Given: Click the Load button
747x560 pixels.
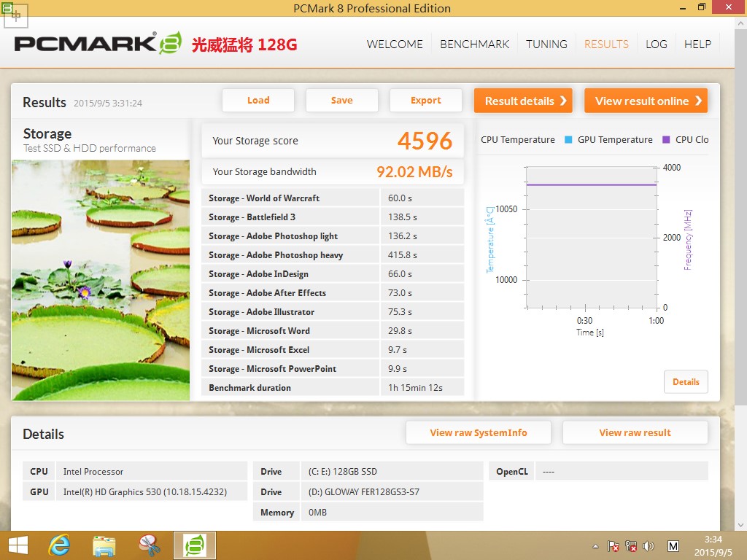Looking at the screenshot, I should point(258,101).
